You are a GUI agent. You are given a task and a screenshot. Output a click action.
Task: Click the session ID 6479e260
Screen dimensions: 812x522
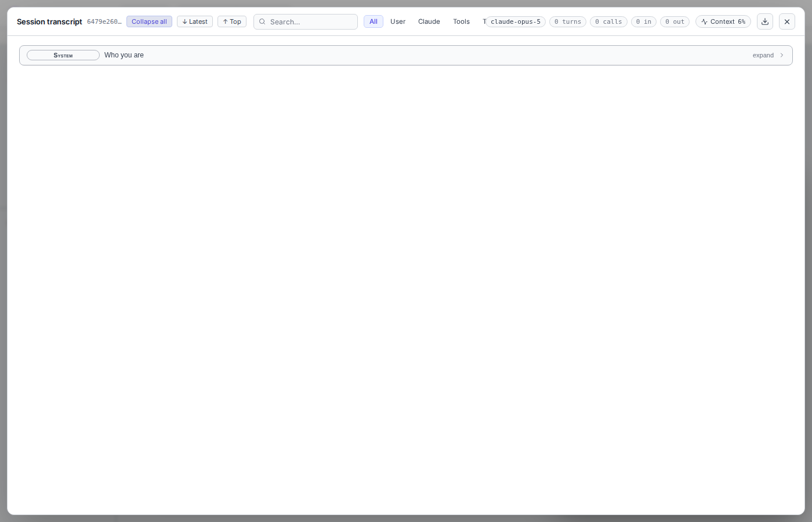tap(104, 21)
